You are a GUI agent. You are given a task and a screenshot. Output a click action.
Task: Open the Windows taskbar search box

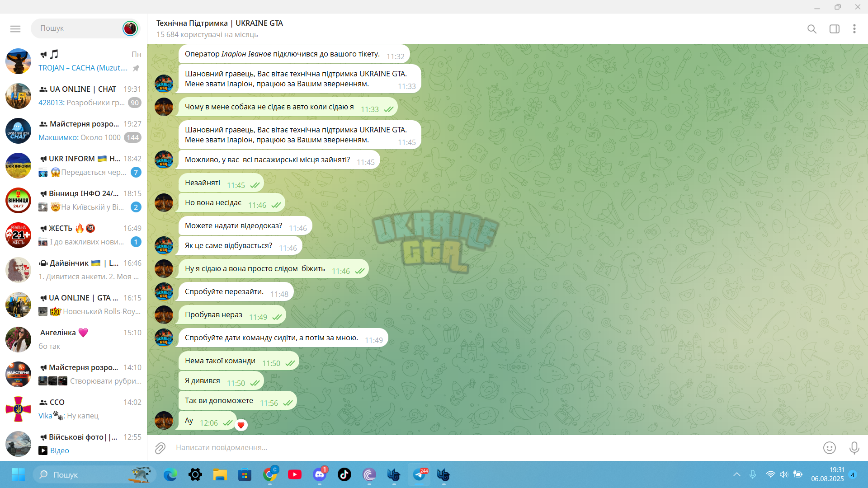pyautogui.click(x=95, y=474)
